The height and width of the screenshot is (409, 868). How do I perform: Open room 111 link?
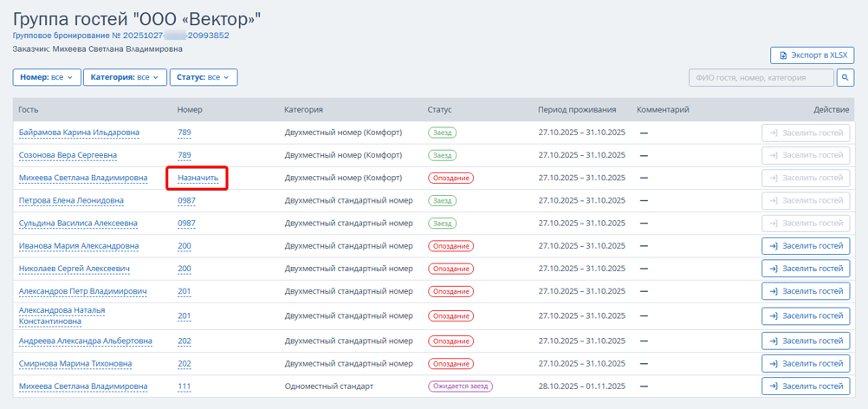(x=184, y=386)
